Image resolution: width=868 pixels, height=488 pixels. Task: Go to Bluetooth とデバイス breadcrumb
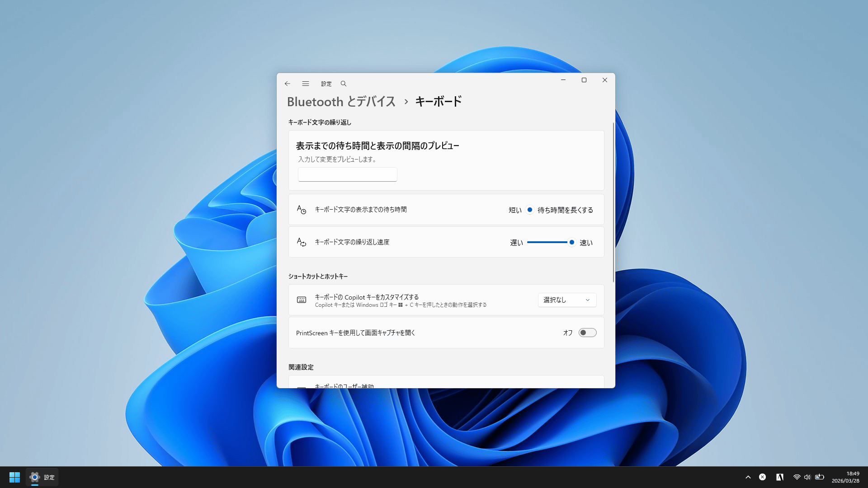(x=341, y=102)
